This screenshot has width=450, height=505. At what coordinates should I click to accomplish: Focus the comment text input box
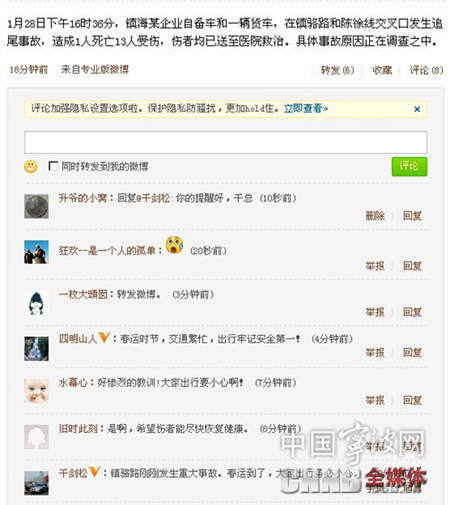pyautogui.click(x=226, y=142)
